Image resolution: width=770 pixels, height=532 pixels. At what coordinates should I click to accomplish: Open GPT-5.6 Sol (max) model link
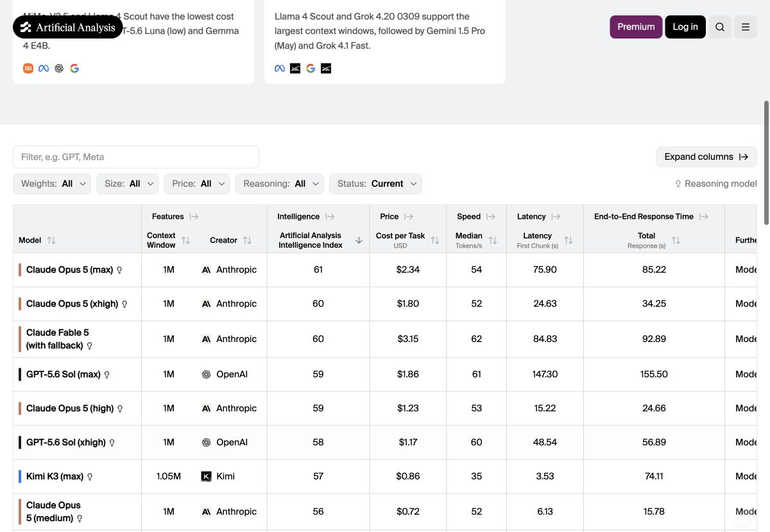click(x=63, y=374)
